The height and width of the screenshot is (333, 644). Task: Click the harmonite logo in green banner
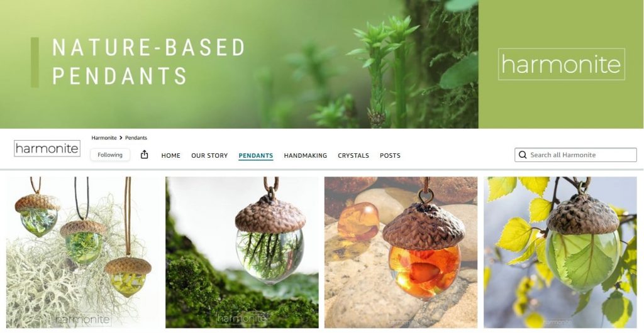562,64
